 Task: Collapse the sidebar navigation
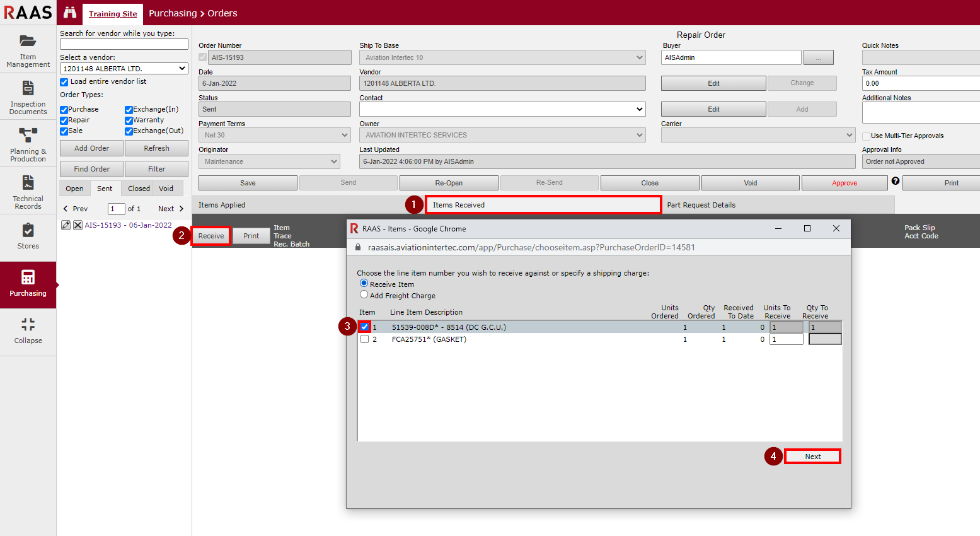click(x=28, y=332)
